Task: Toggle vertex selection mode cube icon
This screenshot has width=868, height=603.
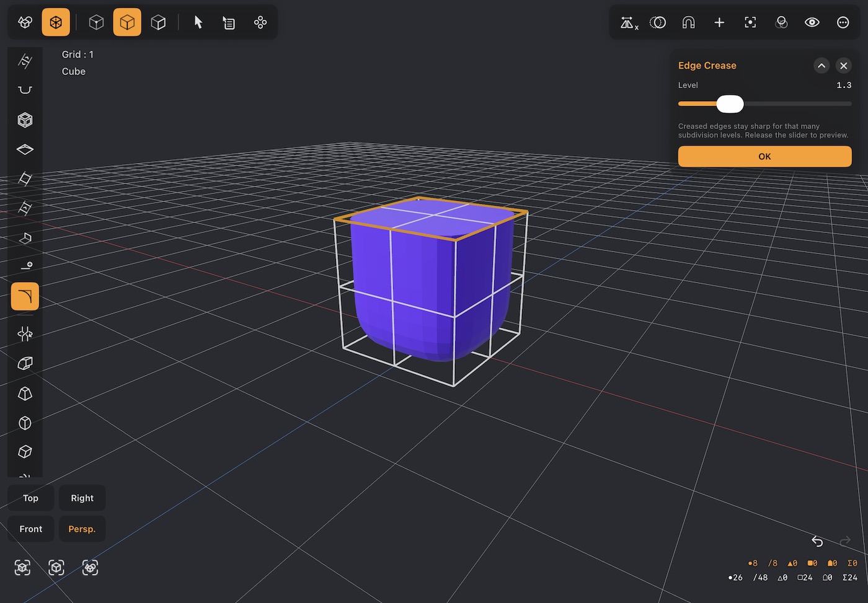Action: [96, 22]
